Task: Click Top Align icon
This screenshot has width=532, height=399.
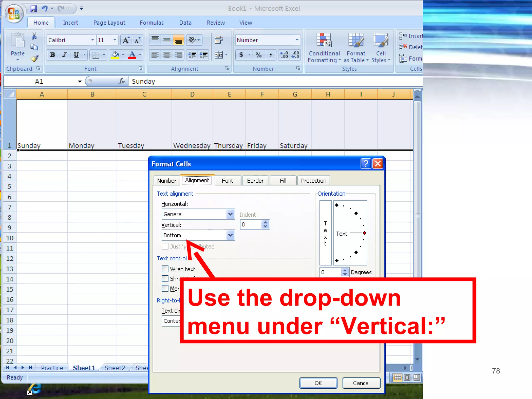Action: [155, 40]
